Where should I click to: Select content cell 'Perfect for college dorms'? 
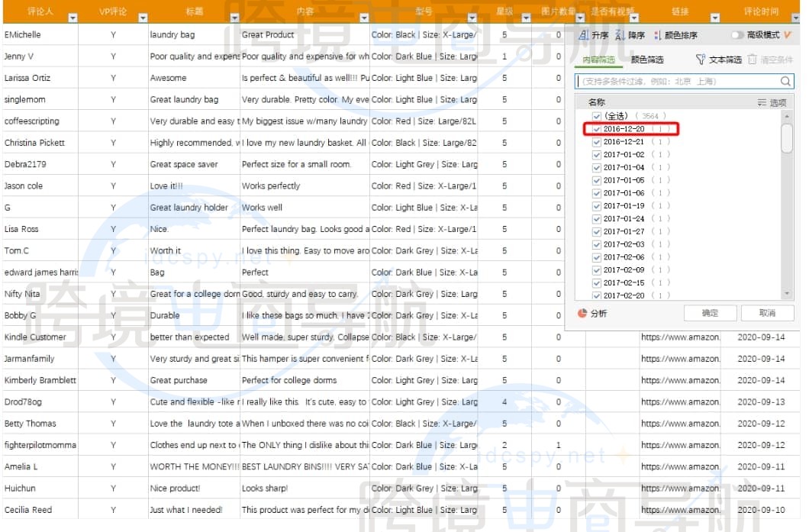pos(305,380)
